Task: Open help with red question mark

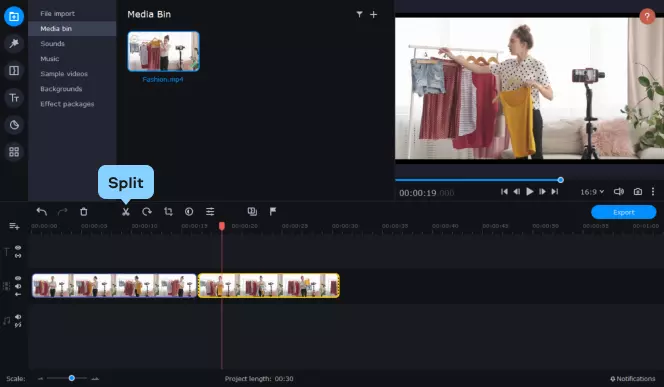Action: pos(647,17)
